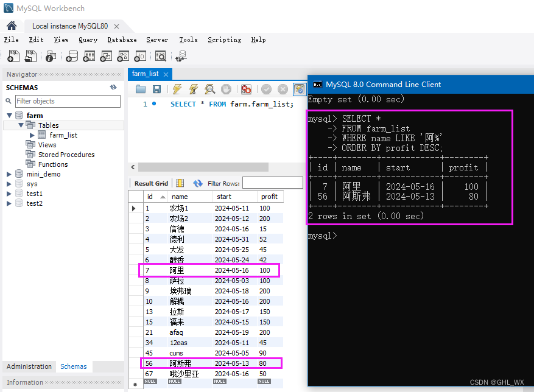This screenshot has width=534, height=392.
Task: Close Local instance MySQL80 tab
Action: pyautogui.click(x=116, y=26)
